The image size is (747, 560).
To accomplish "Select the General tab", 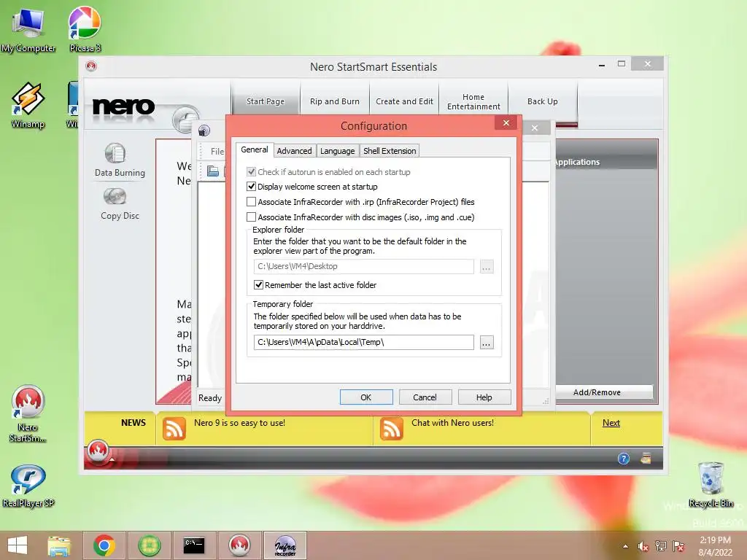I will [x=255, y=149].
